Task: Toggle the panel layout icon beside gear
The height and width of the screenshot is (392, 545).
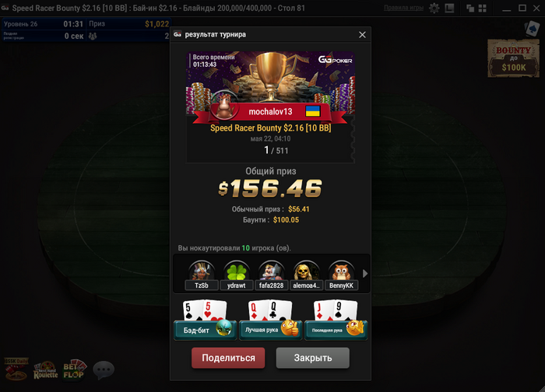Action: coord(449,8)
